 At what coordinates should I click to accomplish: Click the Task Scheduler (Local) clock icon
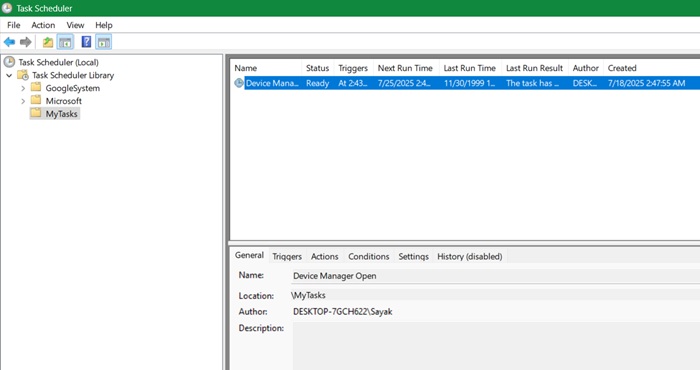coord(9,62)
